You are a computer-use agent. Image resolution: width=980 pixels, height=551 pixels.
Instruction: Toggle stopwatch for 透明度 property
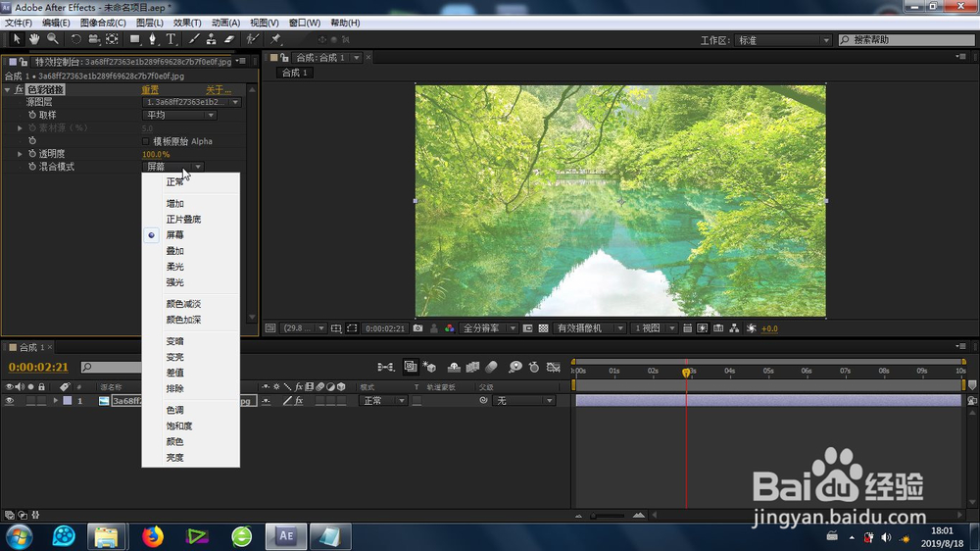(32, 153)
